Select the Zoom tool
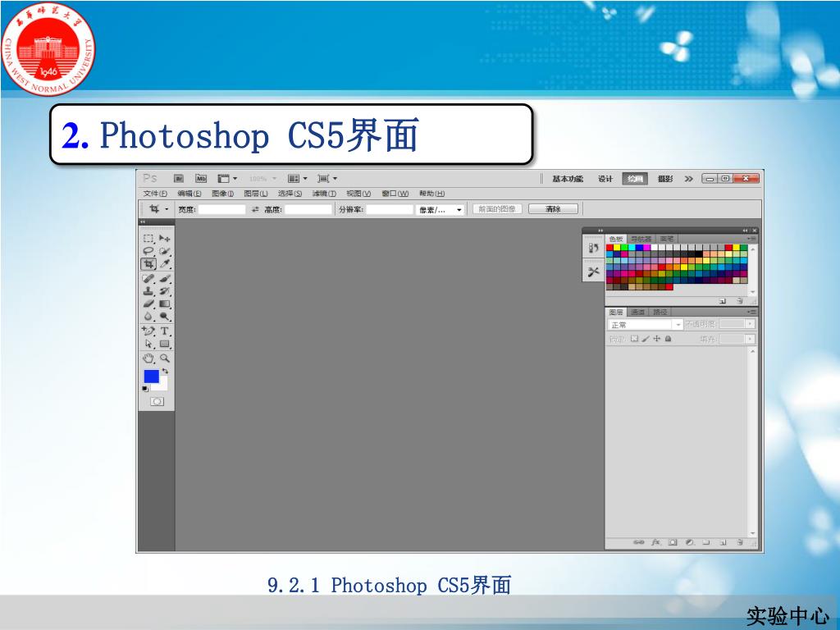This screenshot has width=840, height=630. tap(164, 358)
